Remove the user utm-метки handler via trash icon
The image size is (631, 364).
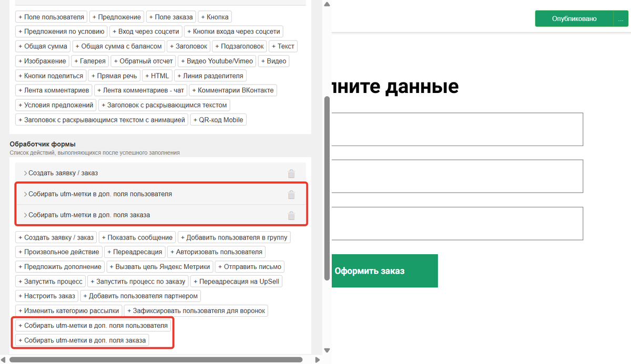click(291, 194)
